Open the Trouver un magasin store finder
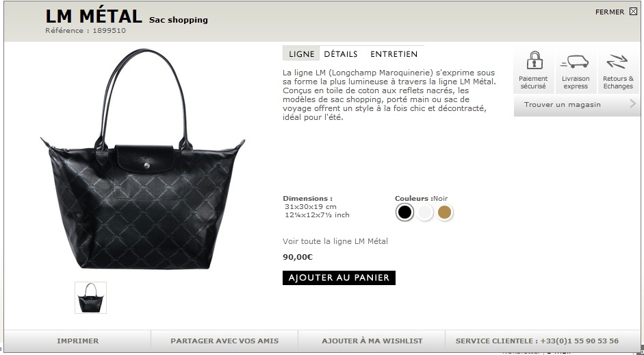The width and height of the screenshot is (644, 355). pyautogui.click(x=577, y=104)
